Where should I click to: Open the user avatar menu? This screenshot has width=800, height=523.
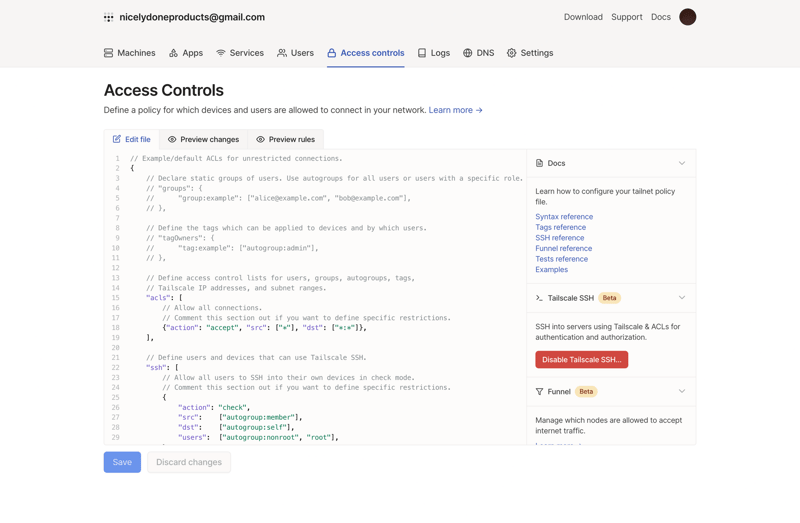(x=687, y=17)
